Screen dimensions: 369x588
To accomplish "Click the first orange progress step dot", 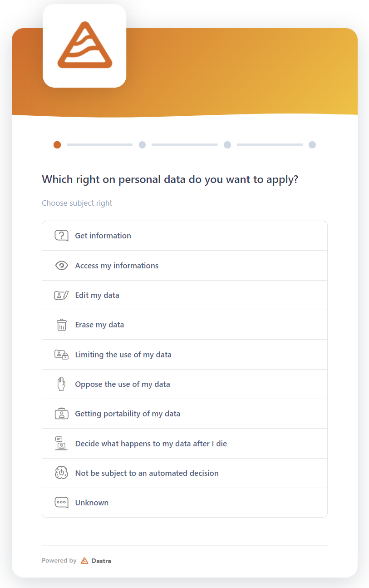I will (57, 145).
